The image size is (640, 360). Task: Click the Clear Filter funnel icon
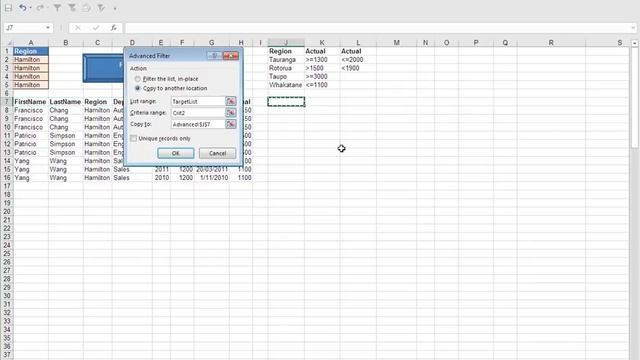point(72,8)
